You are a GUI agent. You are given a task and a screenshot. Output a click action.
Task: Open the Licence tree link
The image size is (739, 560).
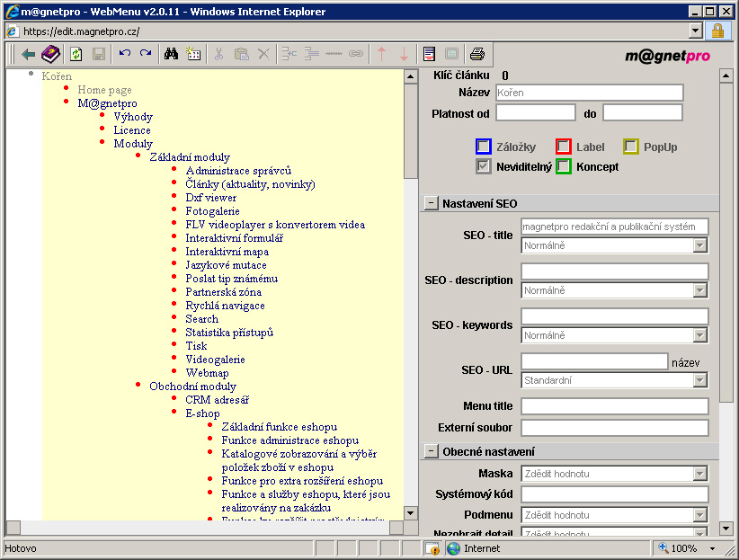click(x=132, y=130)
